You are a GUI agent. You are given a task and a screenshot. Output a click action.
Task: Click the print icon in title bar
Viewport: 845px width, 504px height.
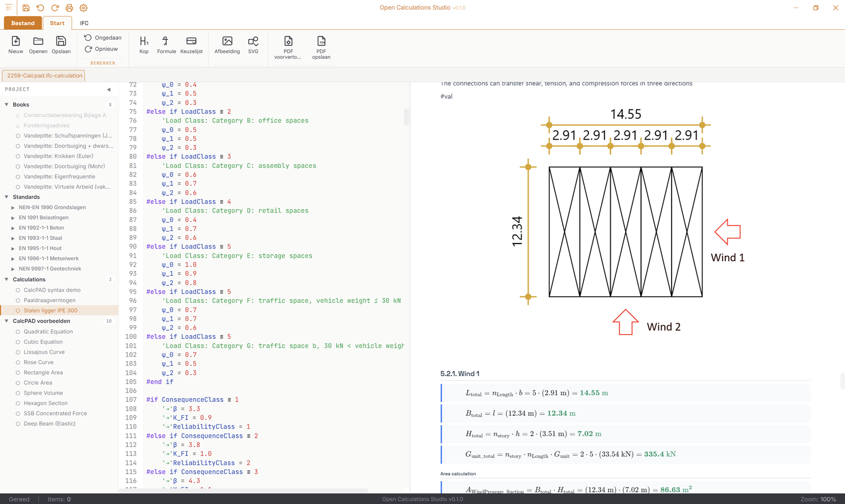[x=69, y=8]
